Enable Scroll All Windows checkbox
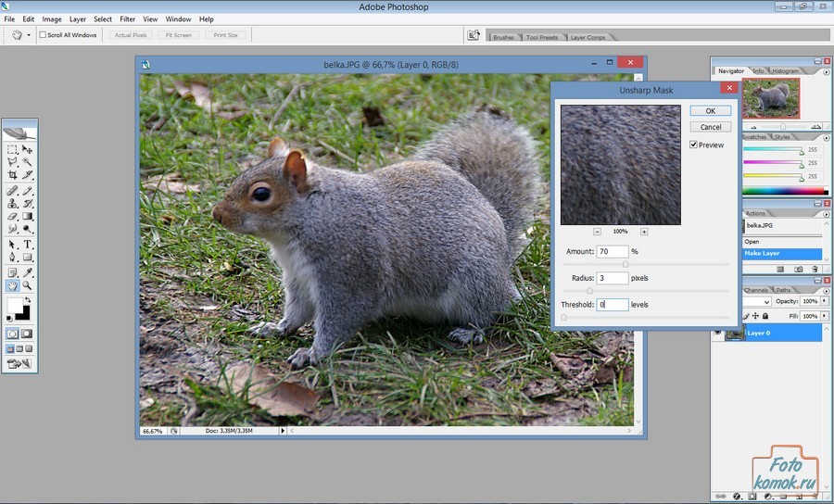The image size is (834, 504). [43, 35]
